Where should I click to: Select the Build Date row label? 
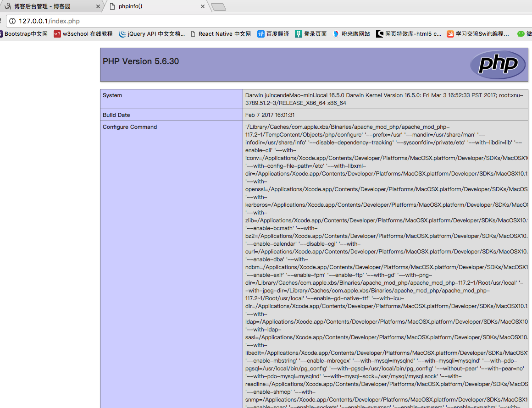[116, 115]
